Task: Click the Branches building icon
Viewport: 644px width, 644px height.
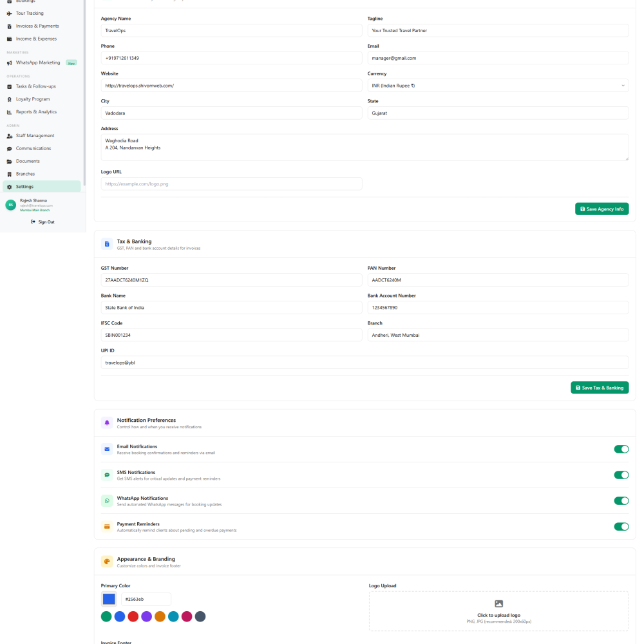Action: tap(10, 174)
